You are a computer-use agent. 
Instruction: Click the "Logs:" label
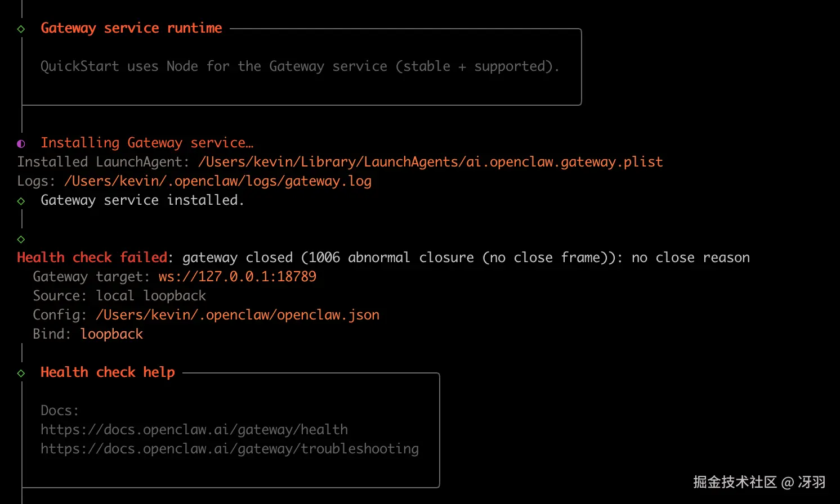point(37,181)
